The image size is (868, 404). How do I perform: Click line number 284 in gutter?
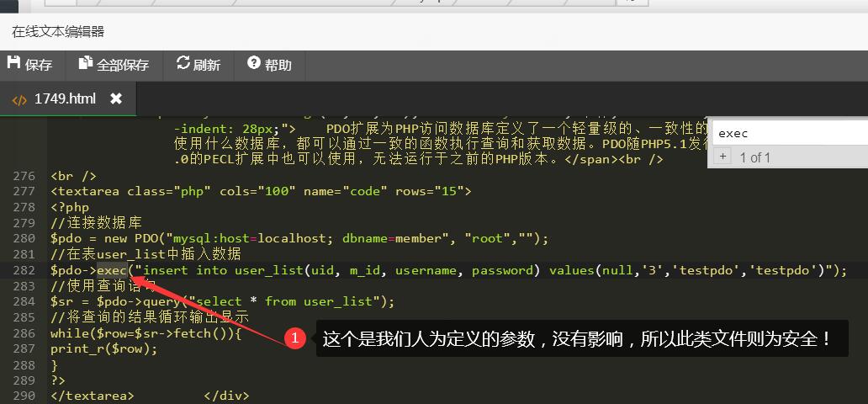coord(24,301)
